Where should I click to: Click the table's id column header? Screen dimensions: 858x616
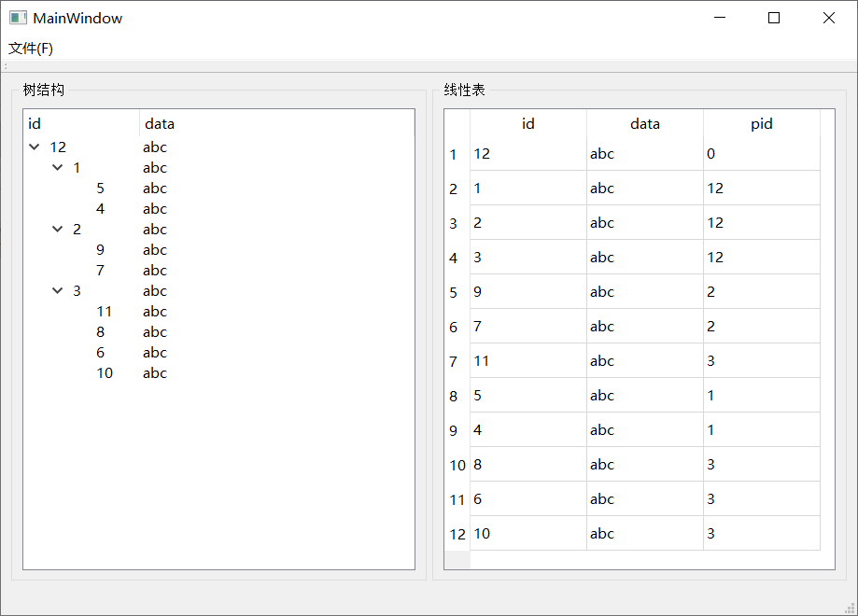tap(528, 123)
